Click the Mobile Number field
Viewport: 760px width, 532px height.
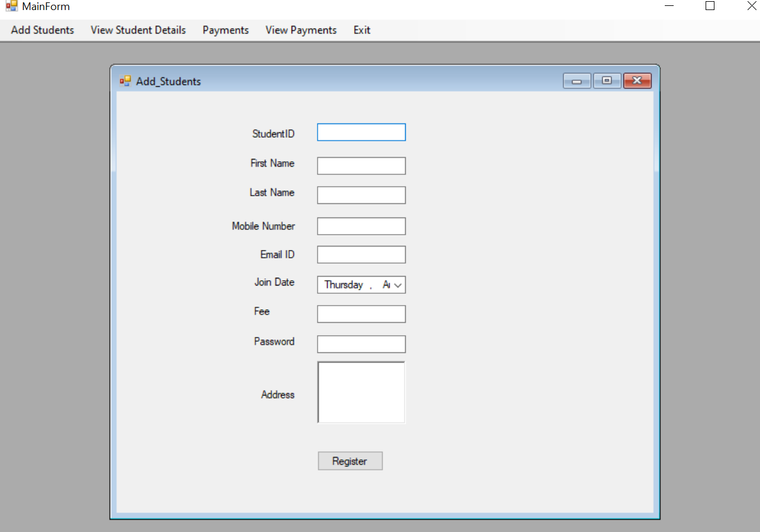(x=361, y=226)
